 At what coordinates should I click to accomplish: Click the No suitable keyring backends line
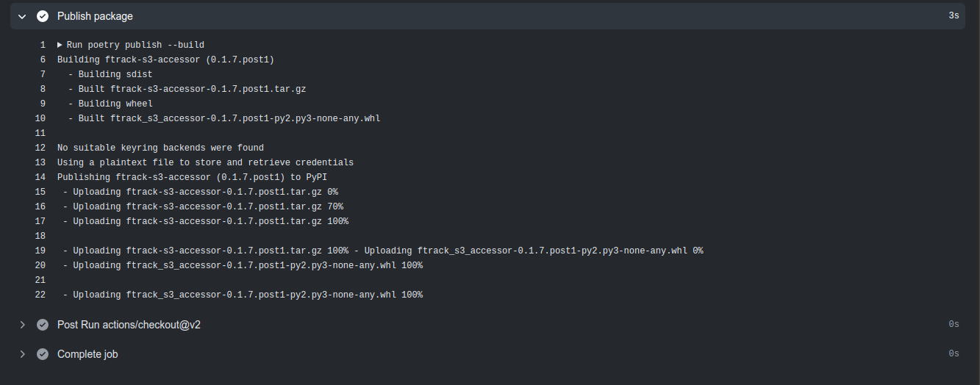point(160,148)
